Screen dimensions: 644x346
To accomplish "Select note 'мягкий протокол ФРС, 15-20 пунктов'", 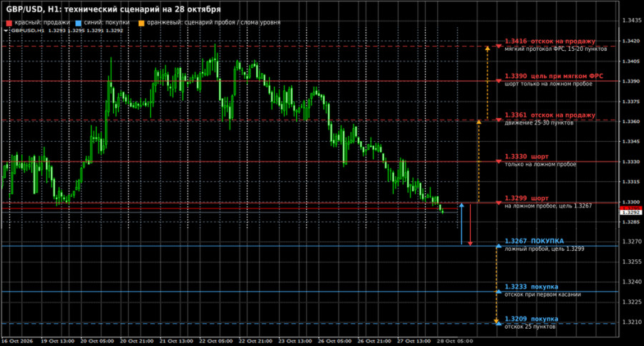I will tap(556, 49).
